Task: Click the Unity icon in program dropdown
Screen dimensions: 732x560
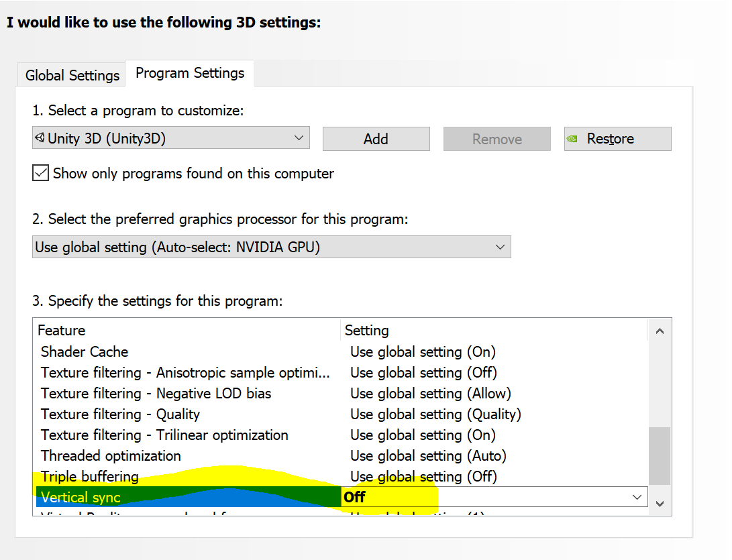Action: click(x=41, y=138)
